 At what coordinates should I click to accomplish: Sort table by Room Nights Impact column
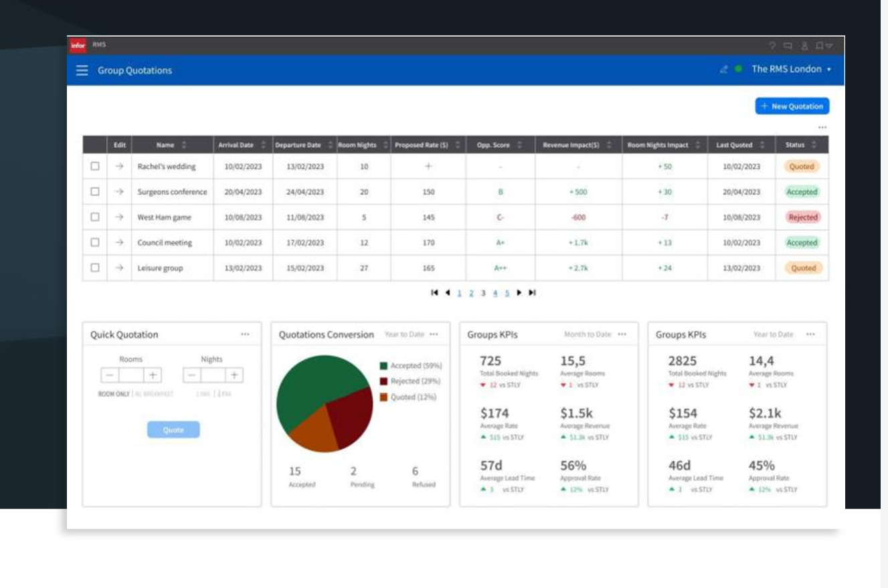coord(698,145)
